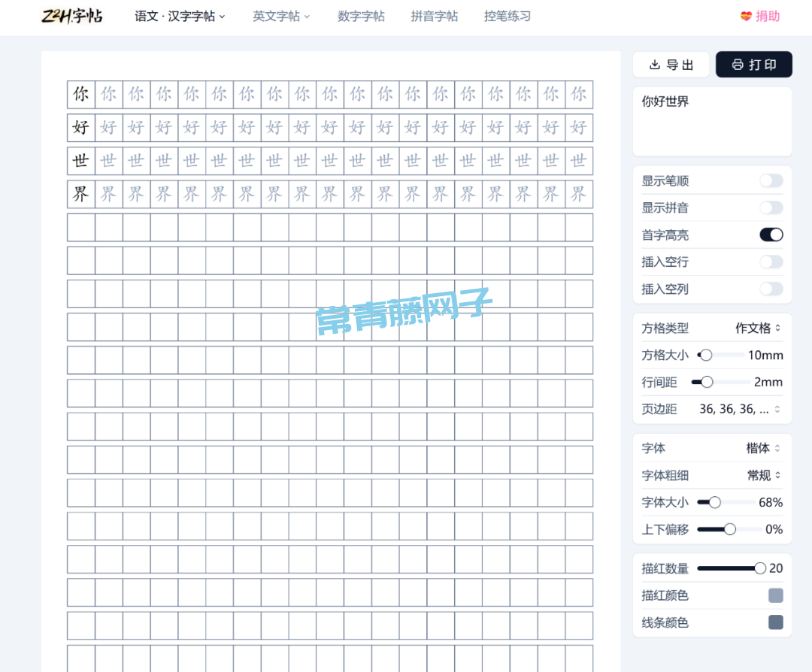The image size is (812, 672).
Task: Expand the 页边距 dropdown
Action: [740, 409]
